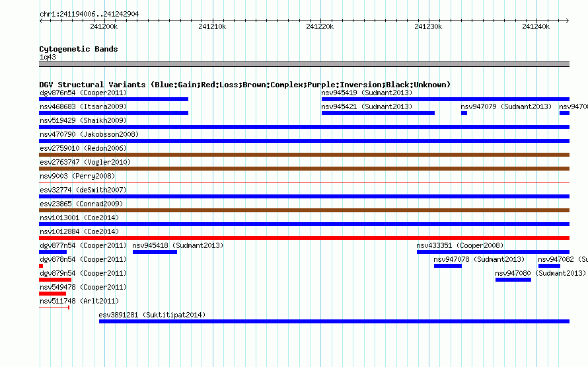This screenshot has width=588, height=367.
Task: Click nsv947078 (Sudmant2013) label
Action: point(479,259)
